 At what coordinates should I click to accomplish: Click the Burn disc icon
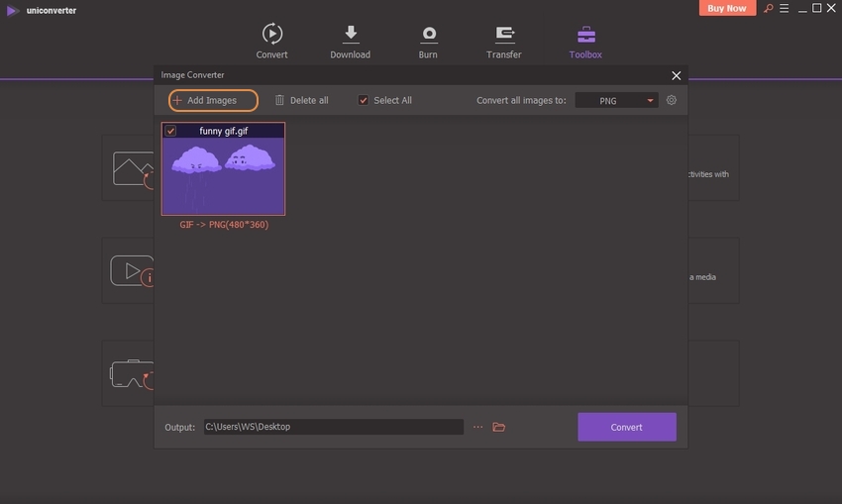point(429,35)
